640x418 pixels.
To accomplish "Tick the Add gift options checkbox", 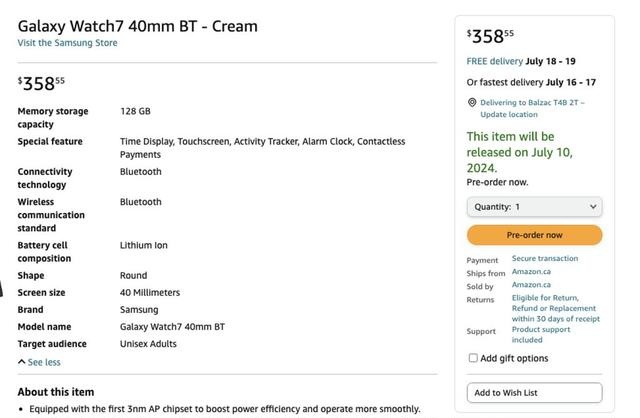I will point(473,358).
